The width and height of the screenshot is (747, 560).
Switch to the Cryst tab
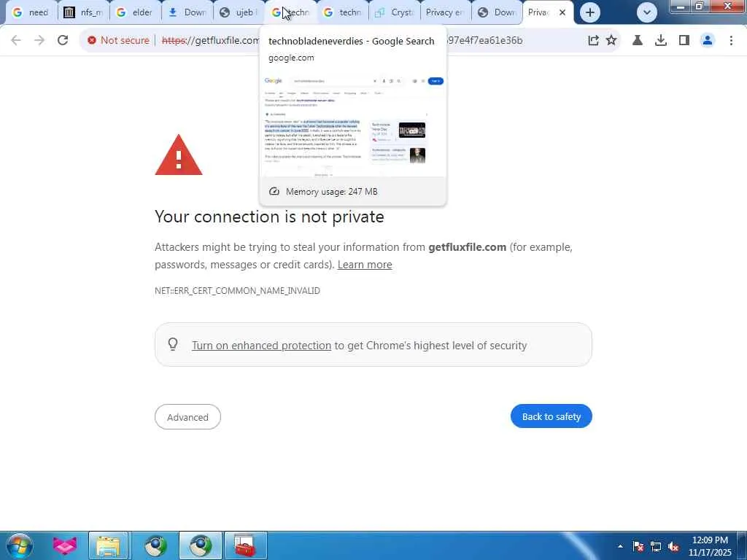coord(395,12)
